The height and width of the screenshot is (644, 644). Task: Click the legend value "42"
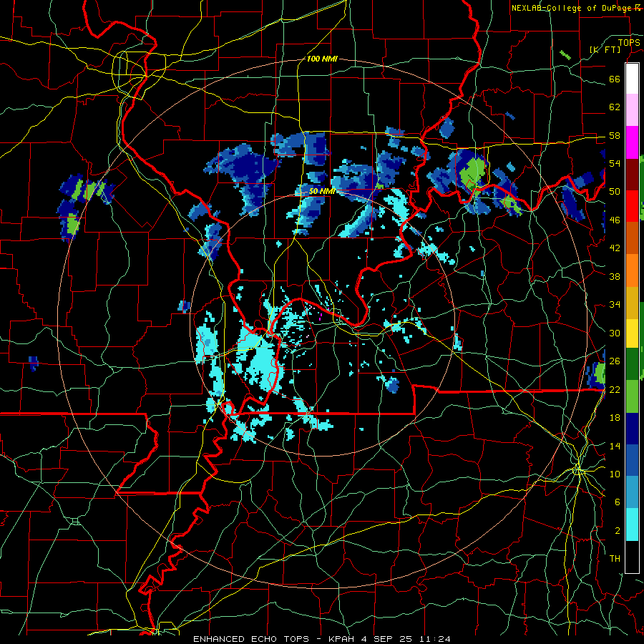point(615,248)
